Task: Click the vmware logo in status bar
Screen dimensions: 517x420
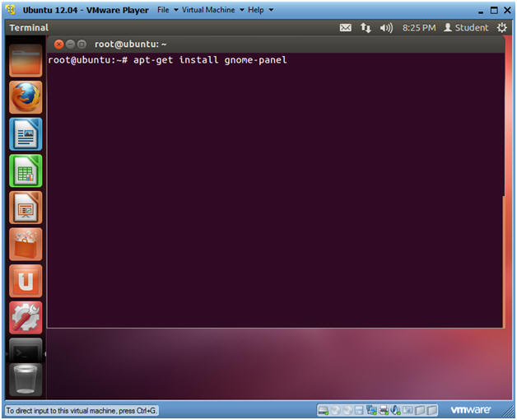Action: pyautogui.click(x=471, y=410)
